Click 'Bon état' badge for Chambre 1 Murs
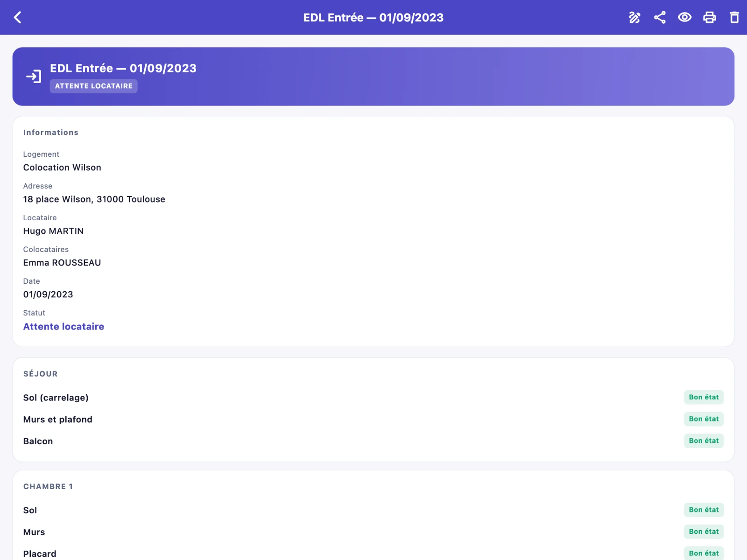Screen dimensions: 747x560 [x=704, y=532]
